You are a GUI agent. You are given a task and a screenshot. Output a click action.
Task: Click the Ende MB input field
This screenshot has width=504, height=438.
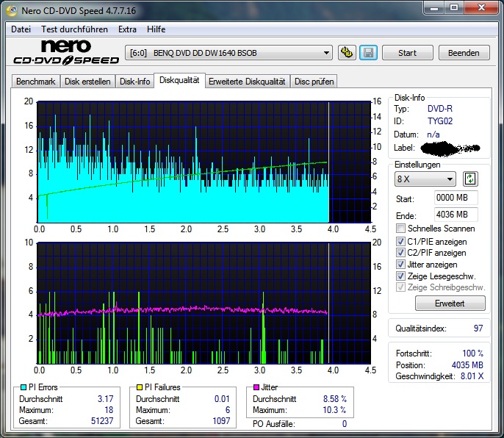point(456,215)
